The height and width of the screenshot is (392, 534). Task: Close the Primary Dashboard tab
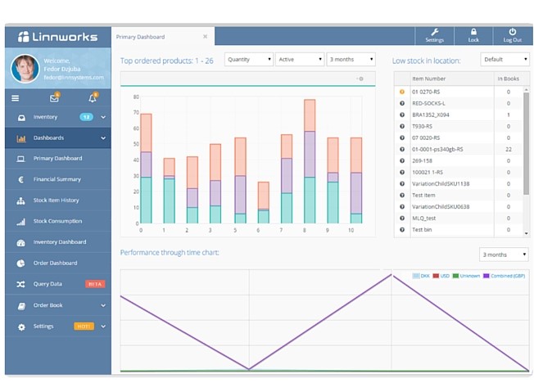[205, 37]
